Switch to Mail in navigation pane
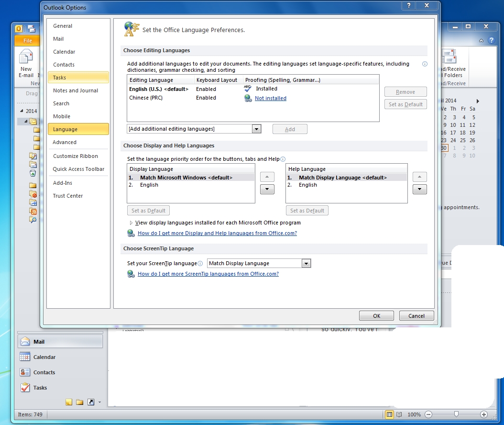 60,342
